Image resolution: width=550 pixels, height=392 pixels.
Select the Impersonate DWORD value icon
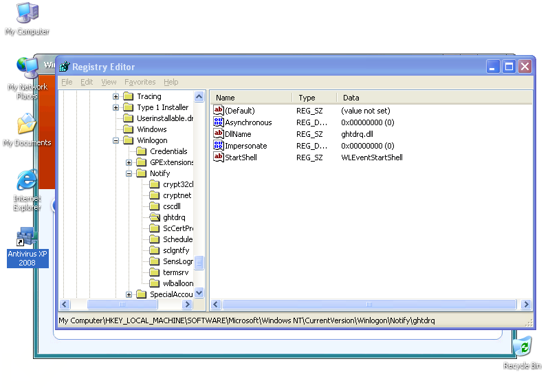(x=218, y=145)
